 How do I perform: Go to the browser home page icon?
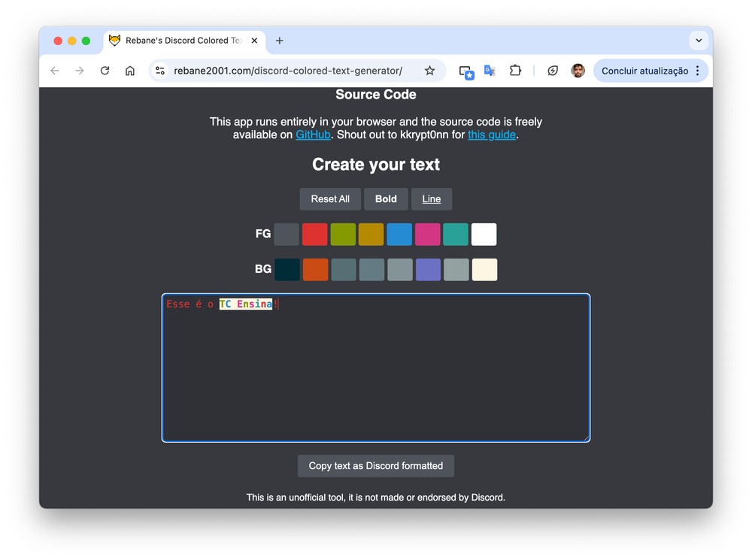(x=130, y=71)
